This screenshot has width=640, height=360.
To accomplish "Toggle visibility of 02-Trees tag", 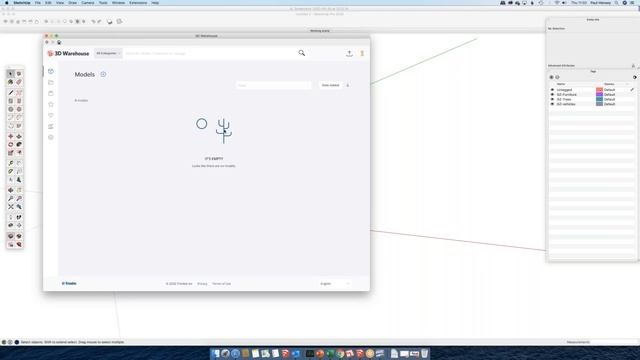I will coord(552,100).
